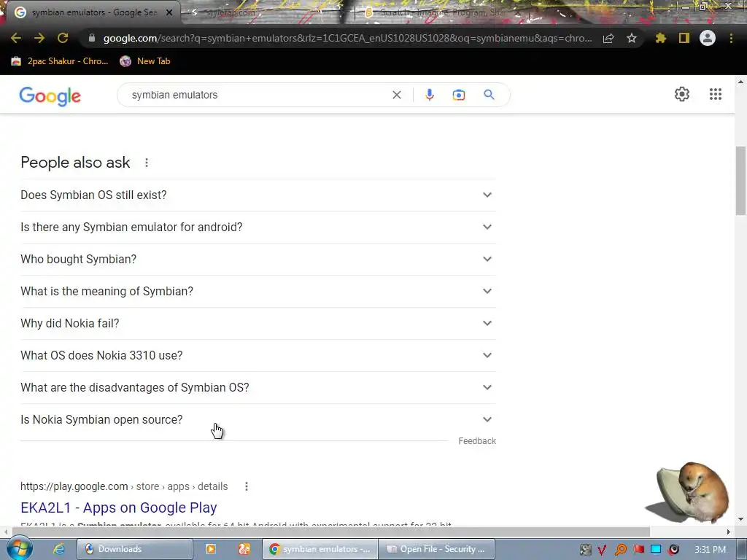
Task: Click the hamster desktop mascot image
Action: [688, 493]
